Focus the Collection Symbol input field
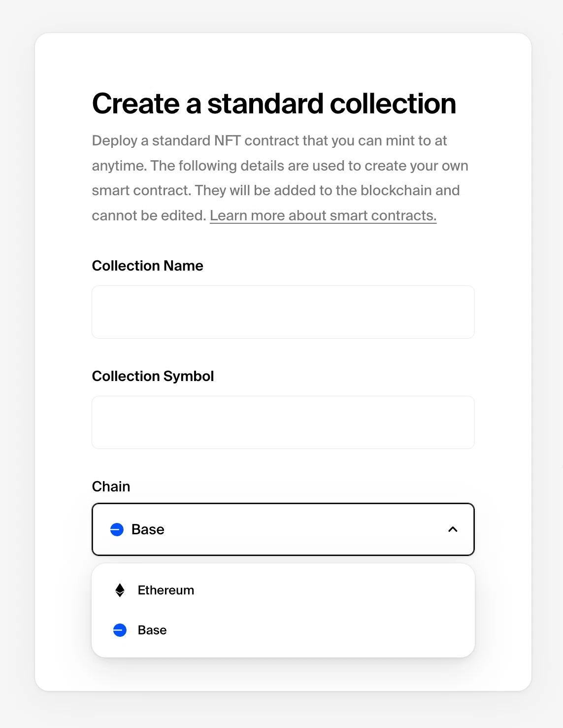Viewport: 563px width, 728px height. click(283, 422)
